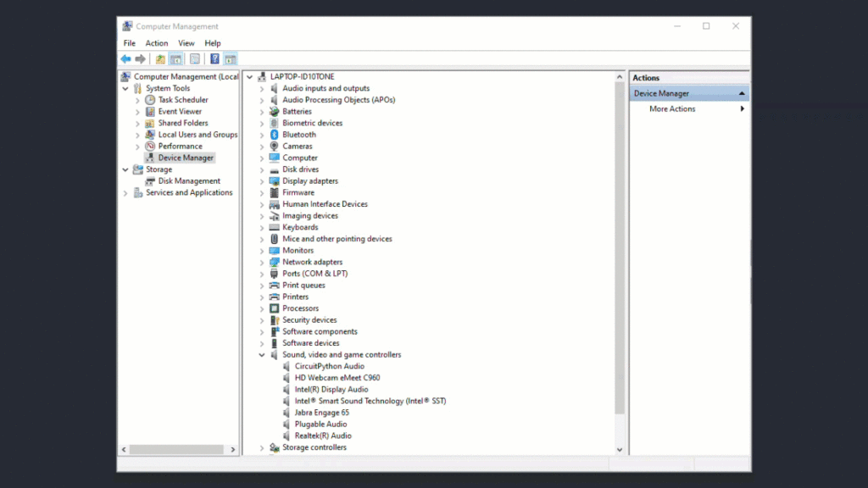Screen dimensions: 868x488
Task: Expand the Storage controllers node
Action: point(262,447)
